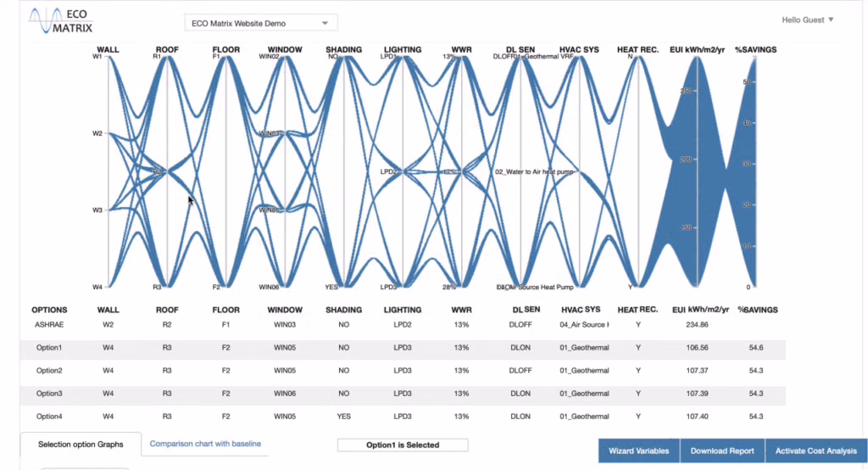The image size is (868, 470).
Task: Select the Option4 row in the table
Action: coord(403,417)
